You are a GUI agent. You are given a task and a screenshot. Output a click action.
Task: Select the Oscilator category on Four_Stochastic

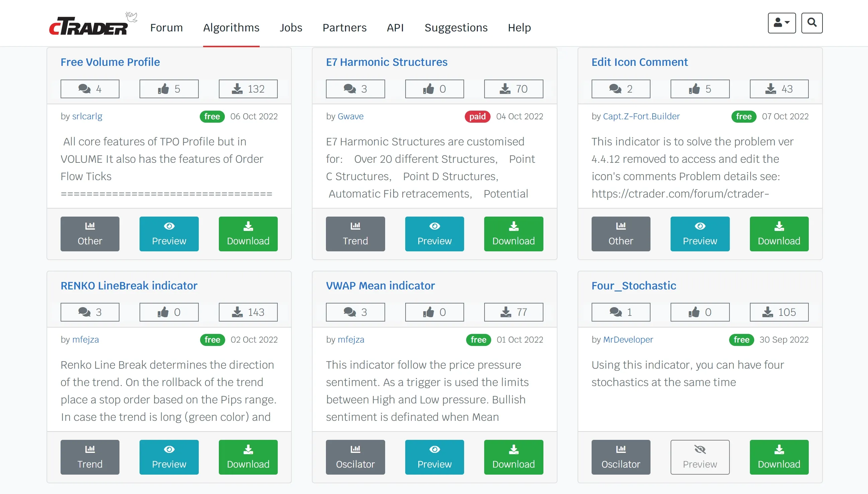click(621, 457)
